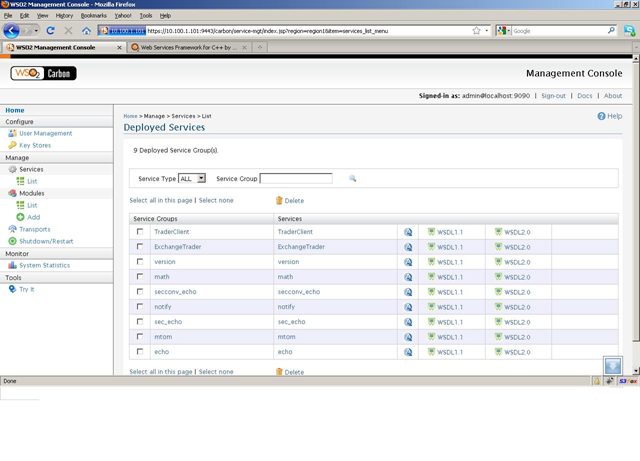This screenshot has width=640, height=461.
Task: Check the version service group checkbox
Action: (x=140, y=261)
